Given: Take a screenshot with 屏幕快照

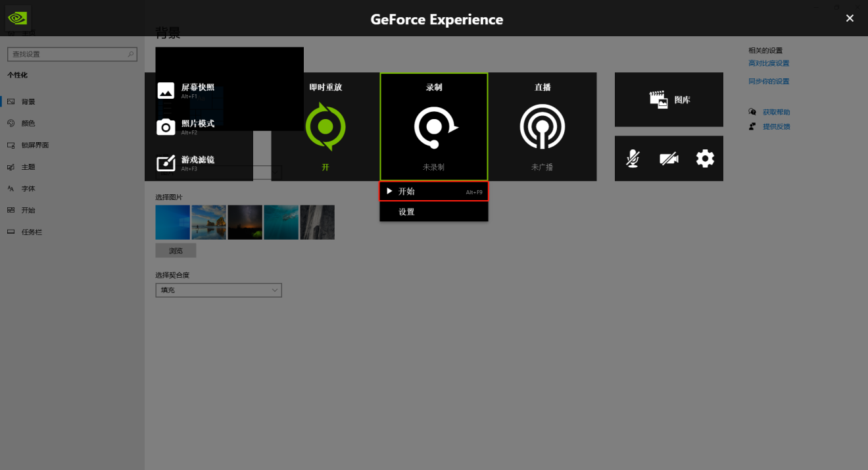Looking at the screenshot, I should click(x=186, y=90).
